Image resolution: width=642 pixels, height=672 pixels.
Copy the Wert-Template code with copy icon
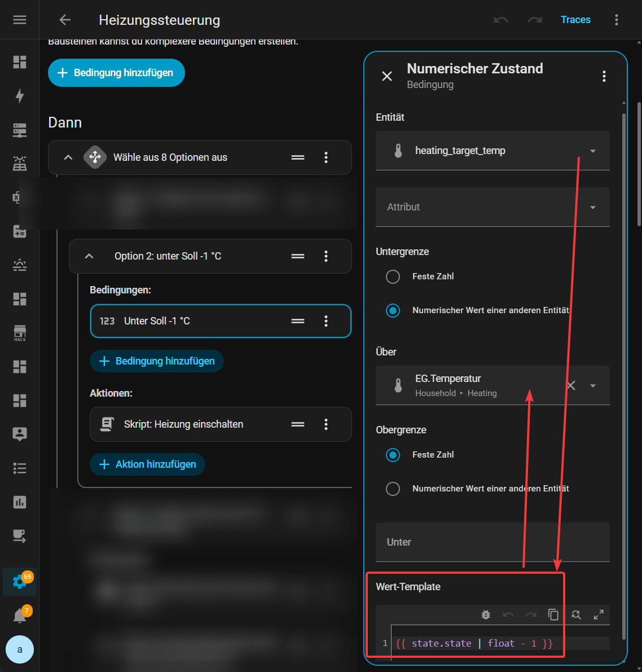click(553, 614)
